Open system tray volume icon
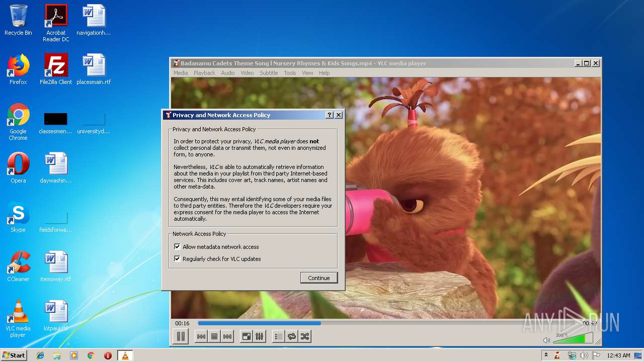Image resolution: width=644 pixels, height=362 pixels. click(x=584, y=355)
